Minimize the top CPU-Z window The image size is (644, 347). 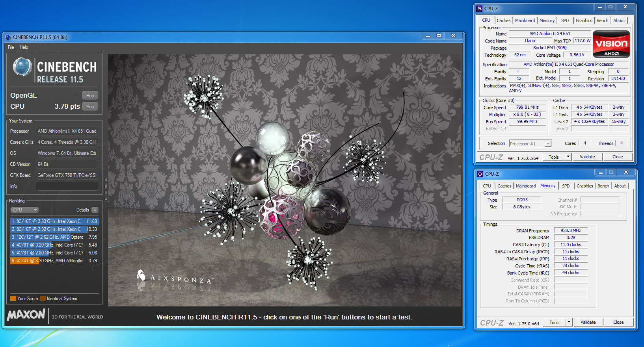point(600,7)
